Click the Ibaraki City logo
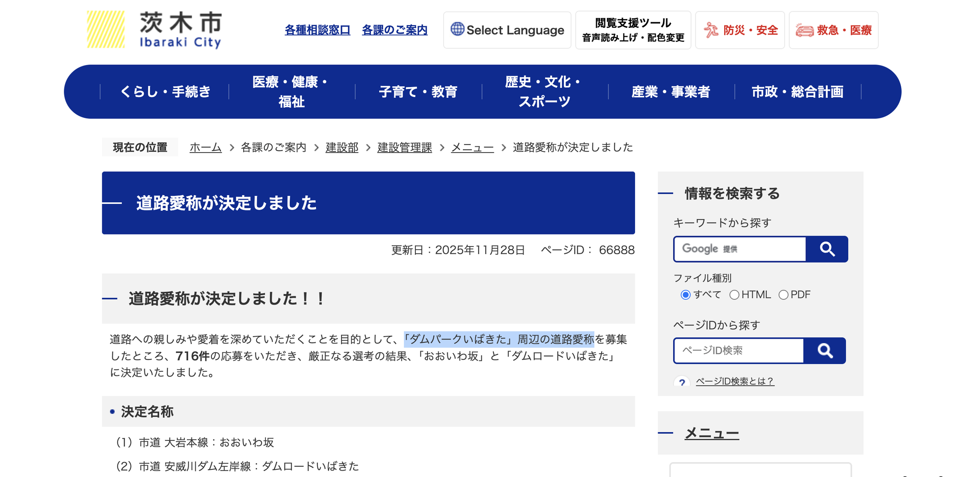 point(154,30)
